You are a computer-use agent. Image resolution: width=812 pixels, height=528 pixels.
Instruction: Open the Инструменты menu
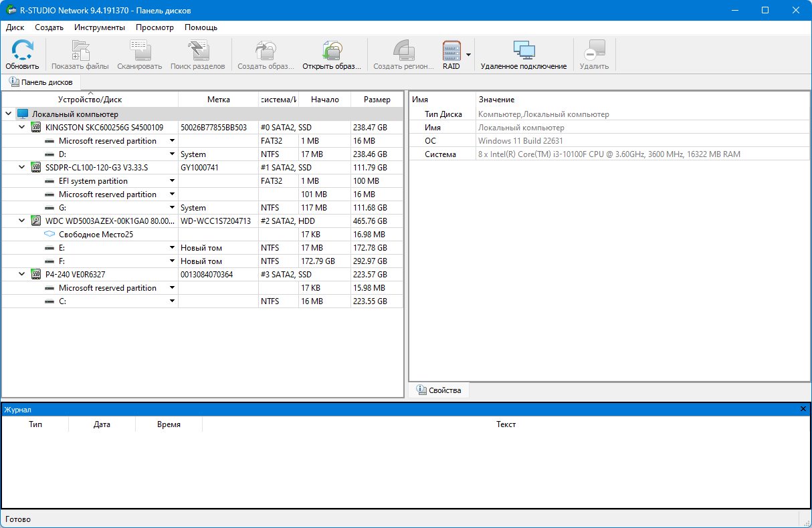pyautogui.click(x=99, y=27)
